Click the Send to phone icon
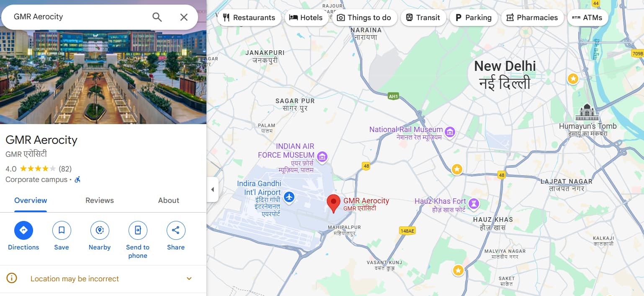644x296 pixels. [138, 230]
